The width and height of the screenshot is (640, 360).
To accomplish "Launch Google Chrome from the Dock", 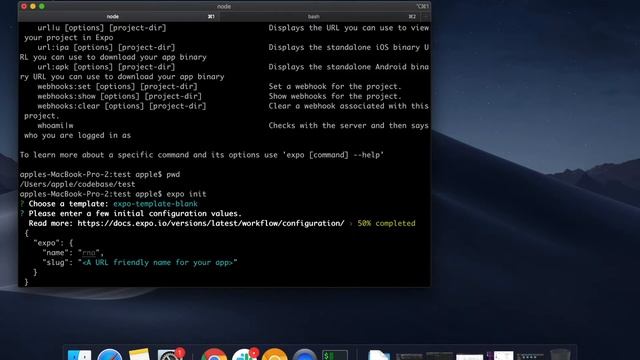I will pos(213,354).
